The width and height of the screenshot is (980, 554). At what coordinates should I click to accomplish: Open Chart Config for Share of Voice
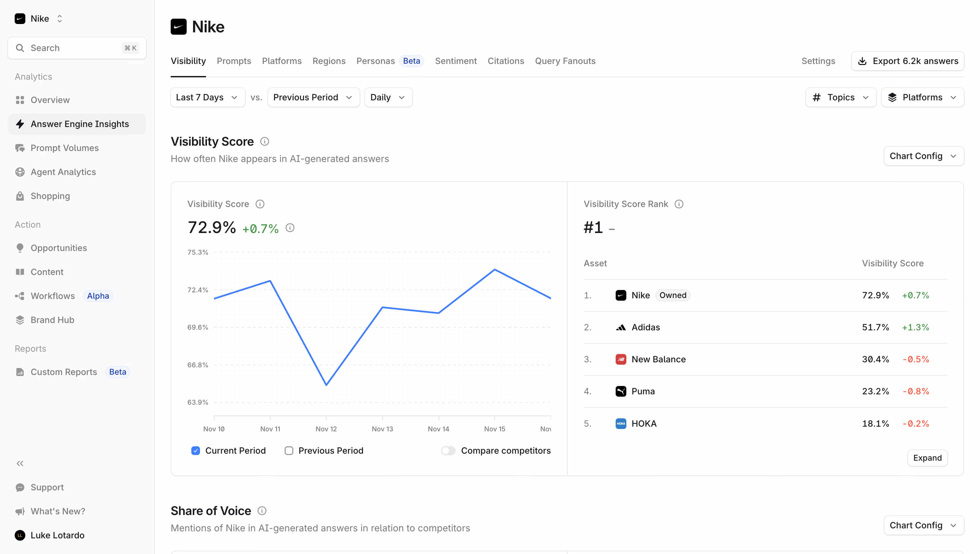pos(924,525)
